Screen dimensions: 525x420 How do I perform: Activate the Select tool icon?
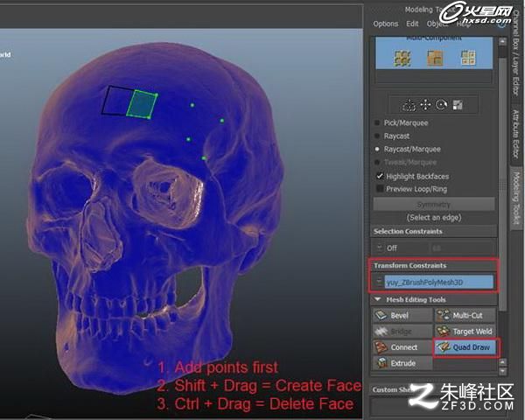point(409,105)
